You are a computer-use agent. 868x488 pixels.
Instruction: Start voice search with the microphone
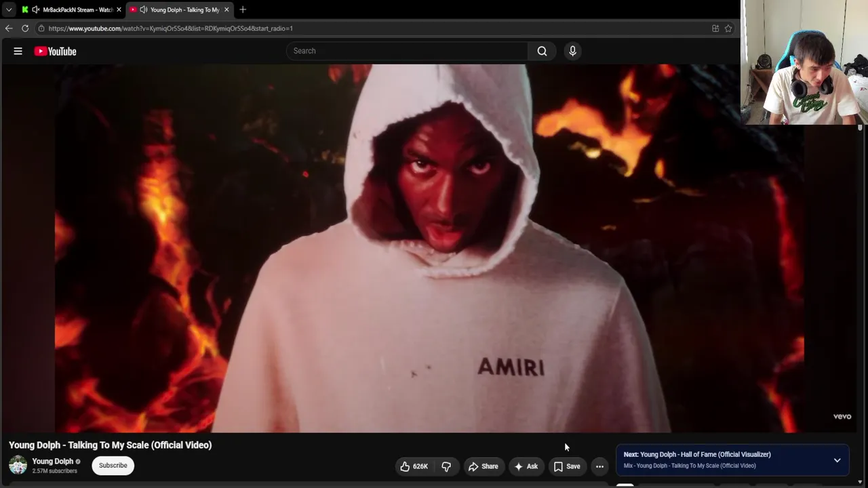572,51
